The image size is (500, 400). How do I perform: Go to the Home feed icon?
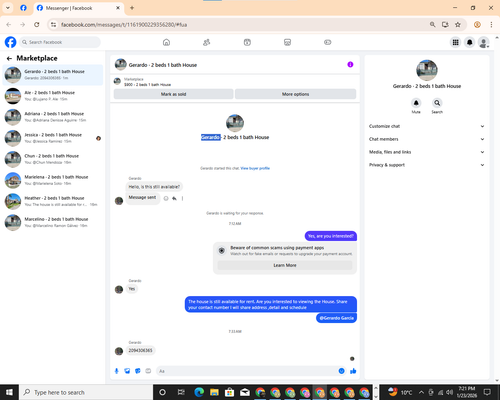coord(166,42)
